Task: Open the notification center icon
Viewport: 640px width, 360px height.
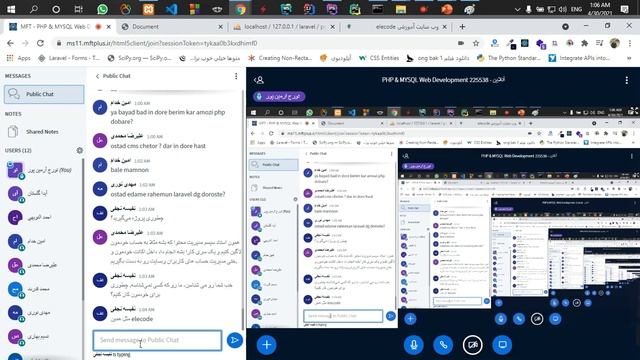Action: click(x=624, y=9)
